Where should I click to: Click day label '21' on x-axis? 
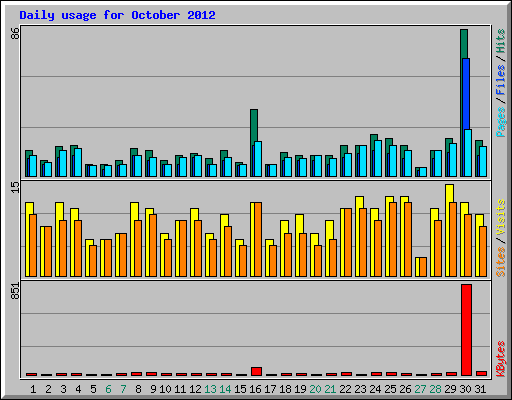pos(330,389)
